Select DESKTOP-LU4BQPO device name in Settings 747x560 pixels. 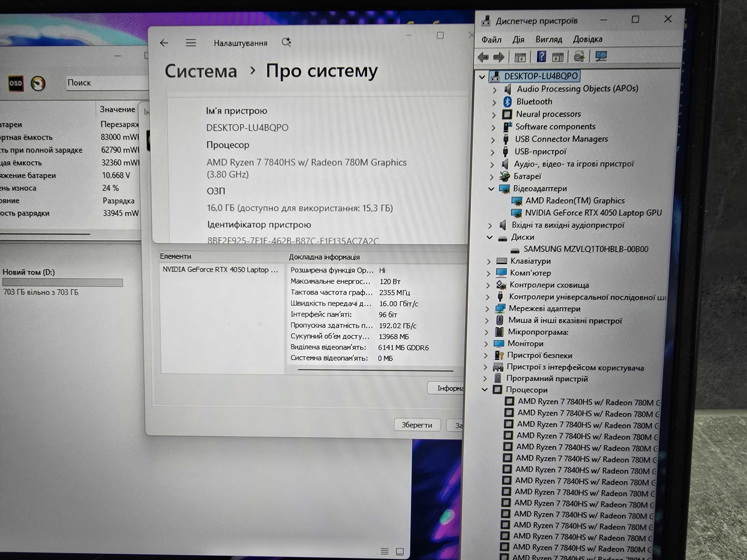[x=247, y=128]
